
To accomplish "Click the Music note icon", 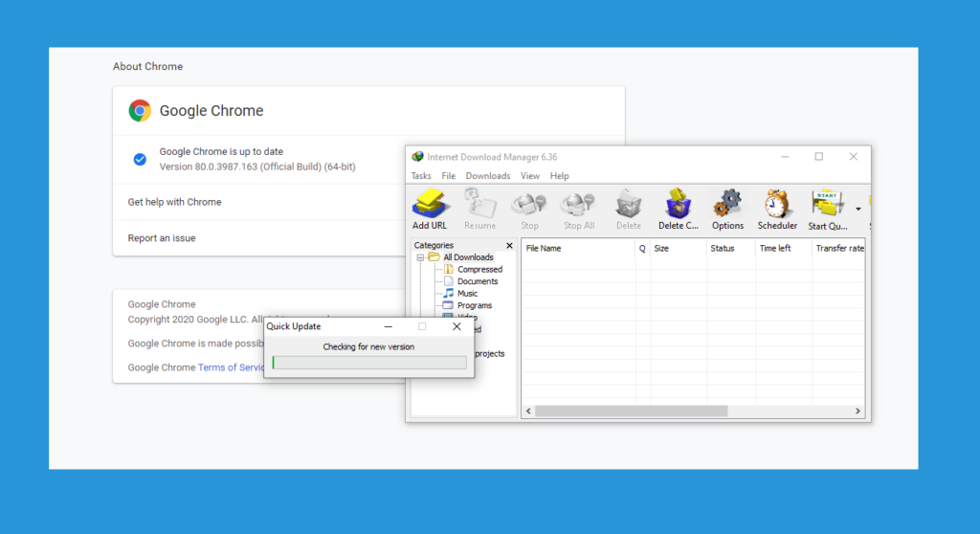I will pos(448,293).
